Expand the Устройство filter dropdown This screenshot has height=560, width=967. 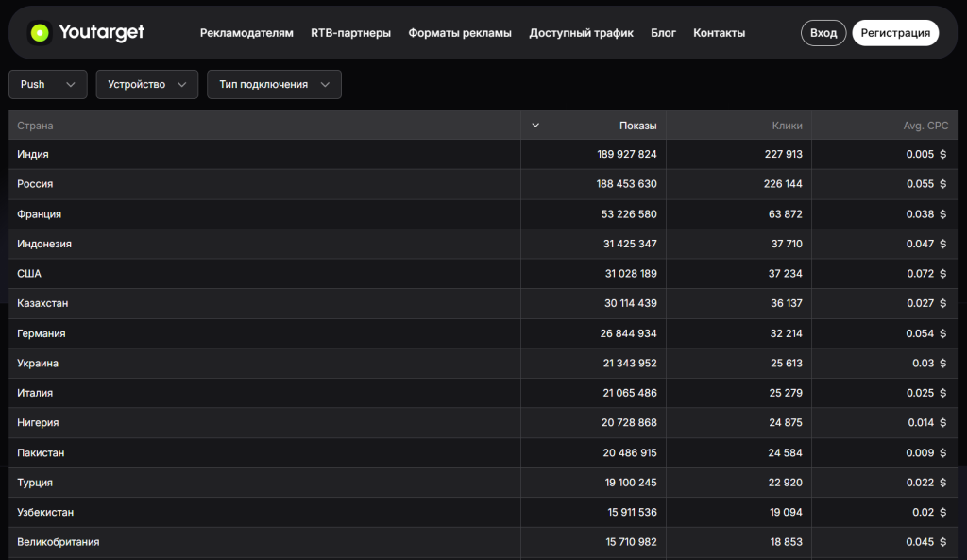point(147,84)
